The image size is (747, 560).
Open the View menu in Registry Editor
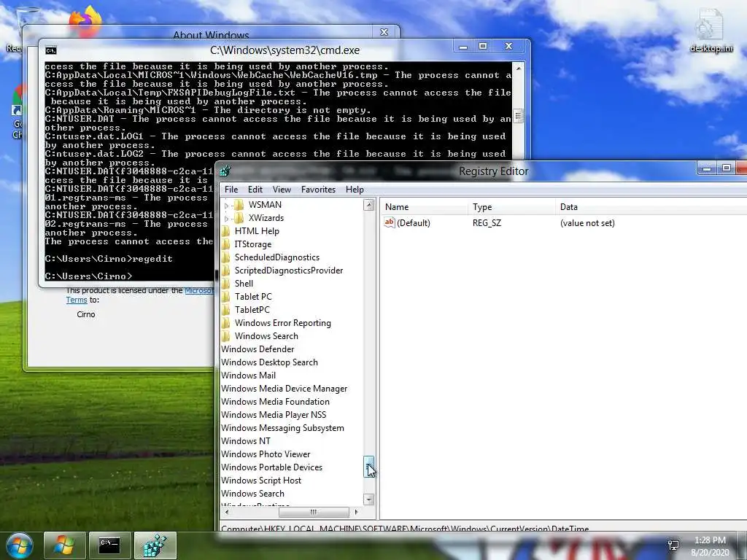coord(282,190)
